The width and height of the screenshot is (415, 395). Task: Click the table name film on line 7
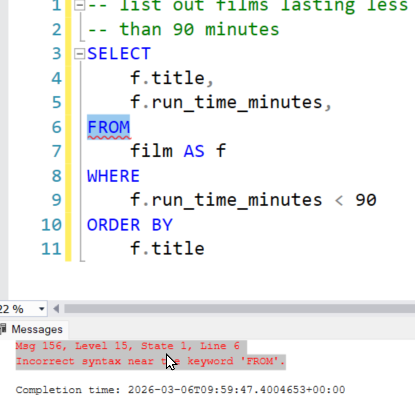click(151, 151)
